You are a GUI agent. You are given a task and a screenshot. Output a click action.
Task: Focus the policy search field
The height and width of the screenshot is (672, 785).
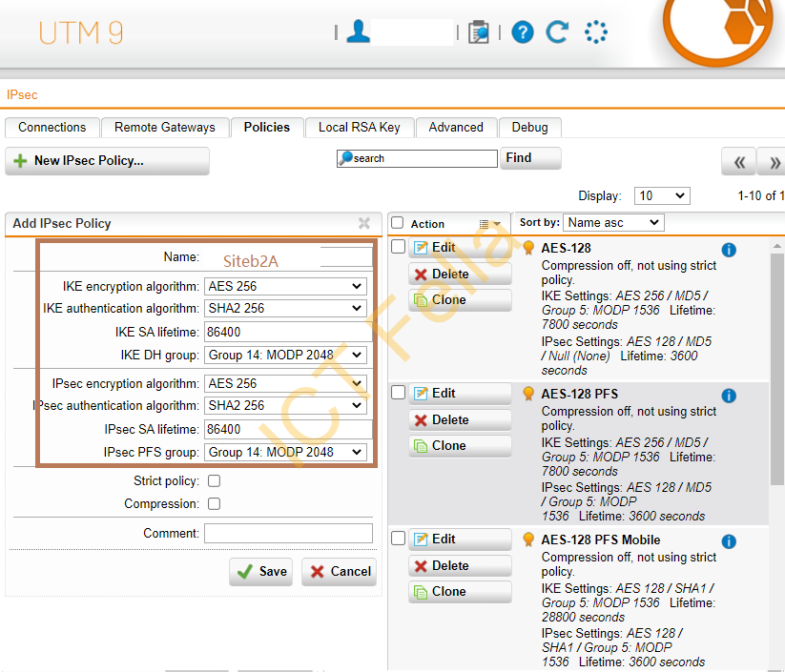pos(417,158)
